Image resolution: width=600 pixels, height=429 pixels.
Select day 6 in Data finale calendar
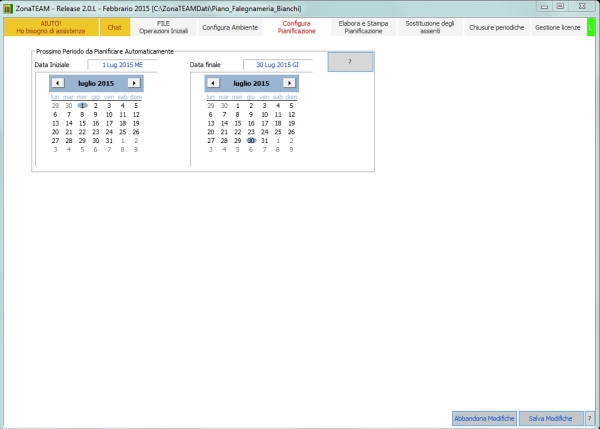coord(210,114)
